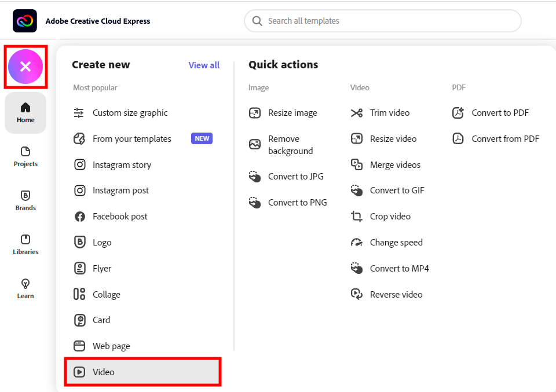The height and width of the screenshot is (392, 556).
Task: Create a Facebook post
Action: [120, 217]
